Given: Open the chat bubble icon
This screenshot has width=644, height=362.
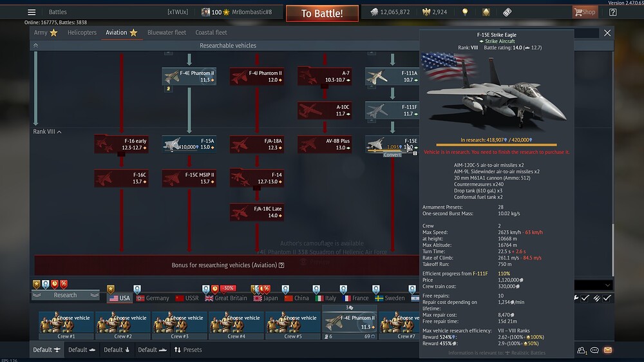Looking at the screenshot, I should coord(594,350).
